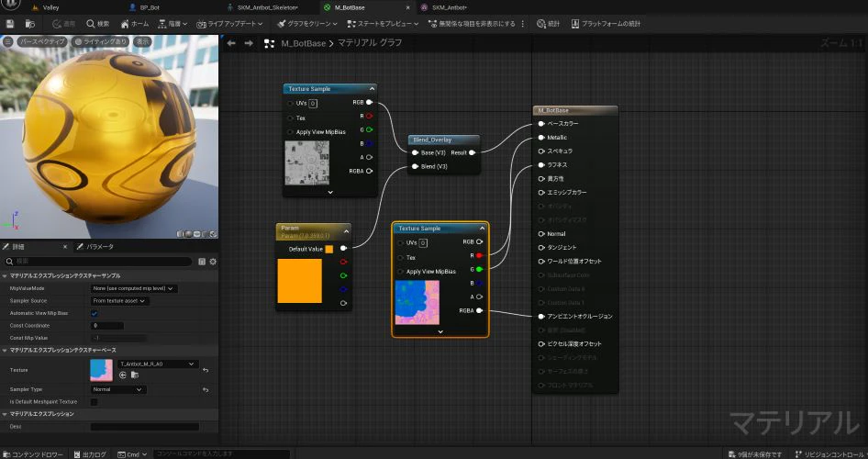Click the 表示 viewport show button

(143, 41)
